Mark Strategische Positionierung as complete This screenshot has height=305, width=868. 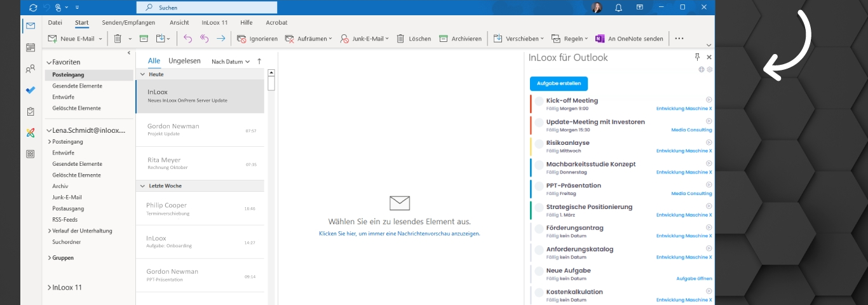(539, 207)
